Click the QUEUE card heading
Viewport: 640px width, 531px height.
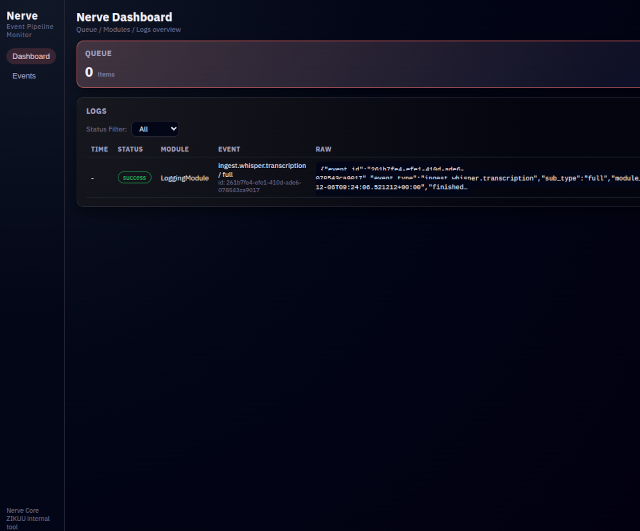[98, 53]
